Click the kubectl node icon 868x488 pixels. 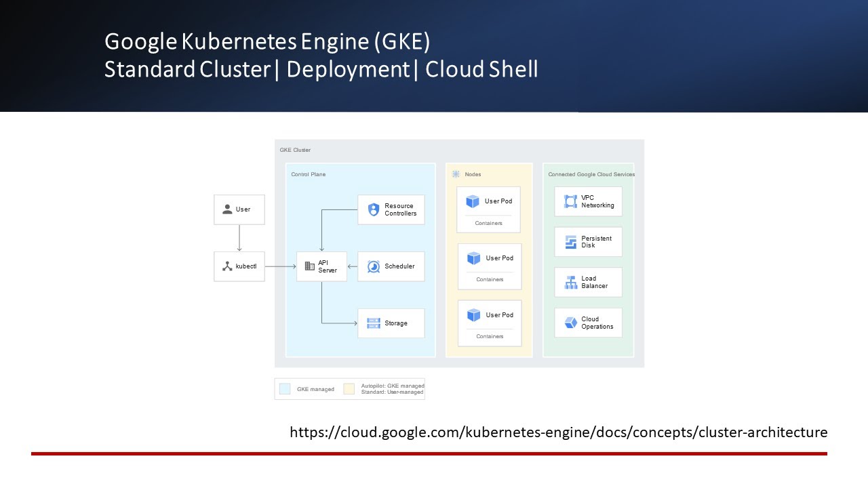tap(227, 266)
